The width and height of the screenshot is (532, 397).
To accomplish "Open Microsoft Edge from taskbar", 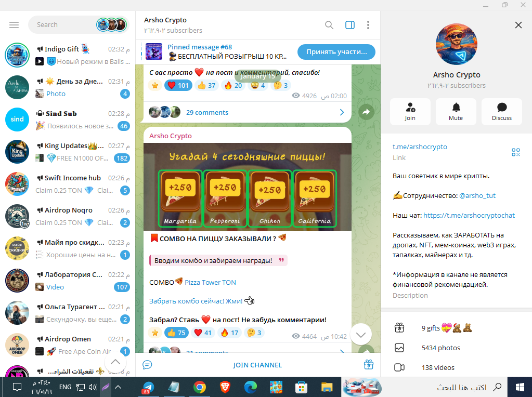I will coord(250,387).
